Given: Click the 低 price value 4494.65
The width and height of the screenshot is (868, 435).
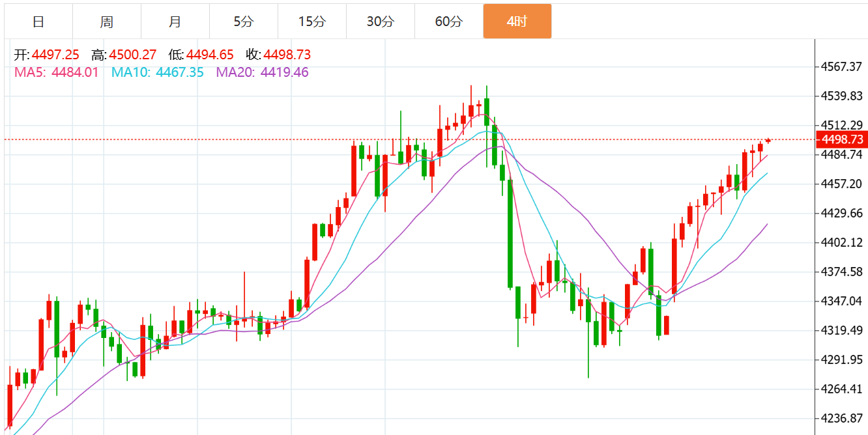Looking at the screenshot, I should click(x=210, y=55).
